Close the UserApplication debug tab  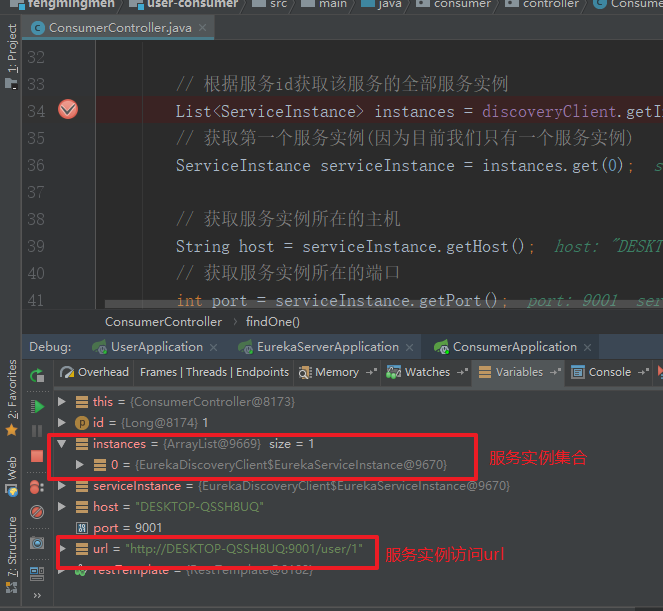pyautogui.click(x=214, y=347)
